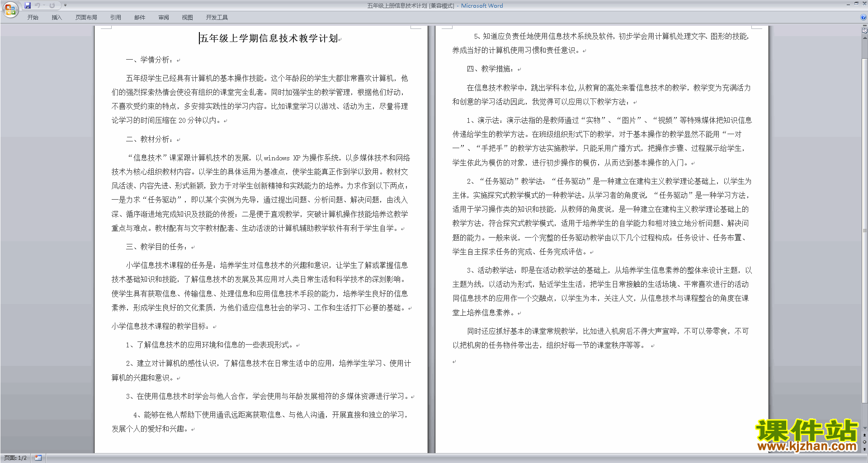Click the Next Page double-arrow button

point(864,449)
